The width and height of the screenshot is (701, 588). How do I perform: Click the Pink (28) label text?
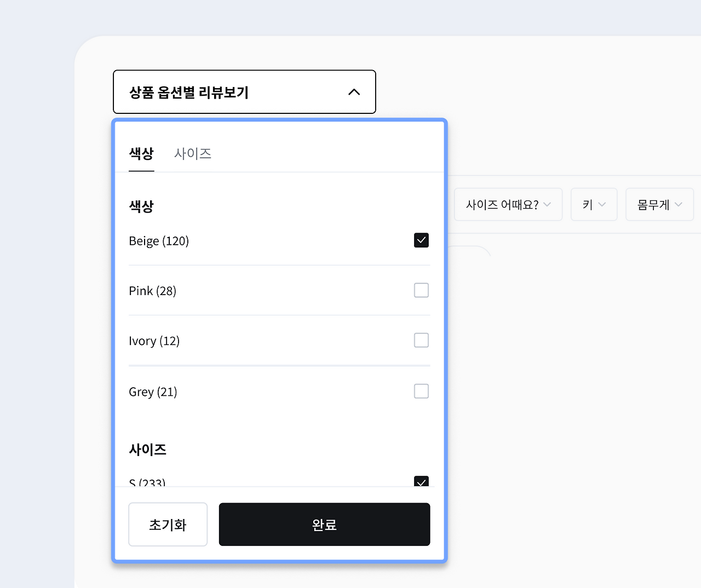tap(152, 290)
